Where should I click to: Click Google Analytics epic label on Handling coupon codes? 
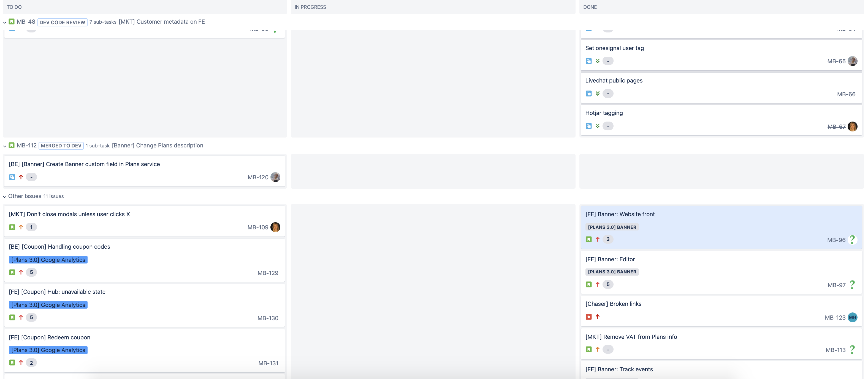pyautogui.click(x=48, y=260)
